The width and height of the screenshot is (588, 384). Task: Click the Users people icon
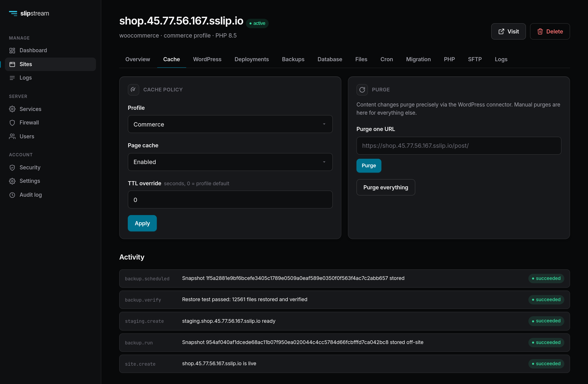coord(12,136)
